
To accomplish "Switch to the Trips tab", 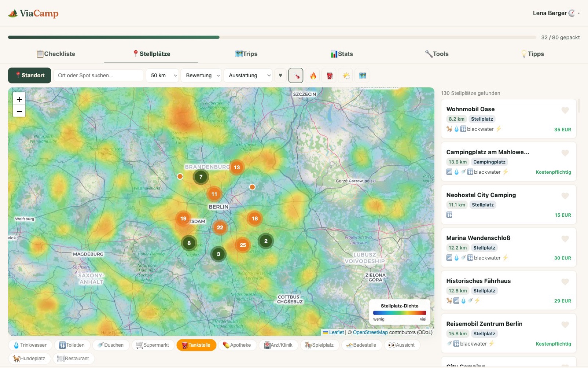I will click(247, 54).
